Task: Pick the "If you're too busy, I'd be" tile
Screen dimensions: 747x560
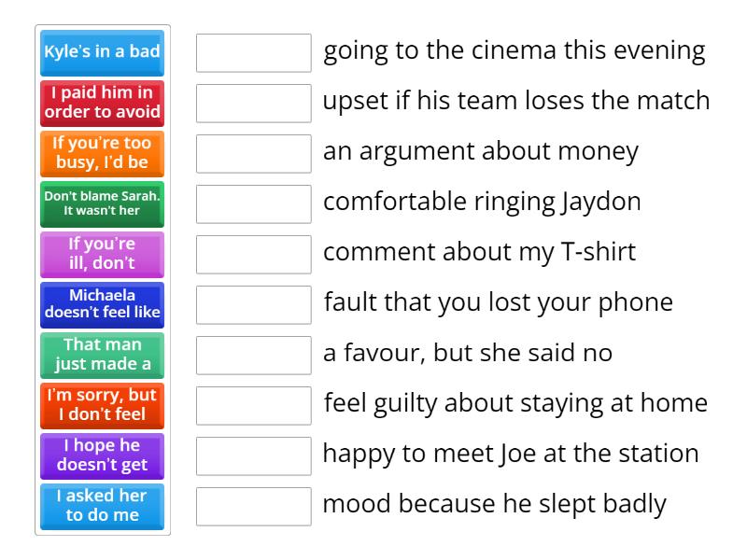Action: 103,153
